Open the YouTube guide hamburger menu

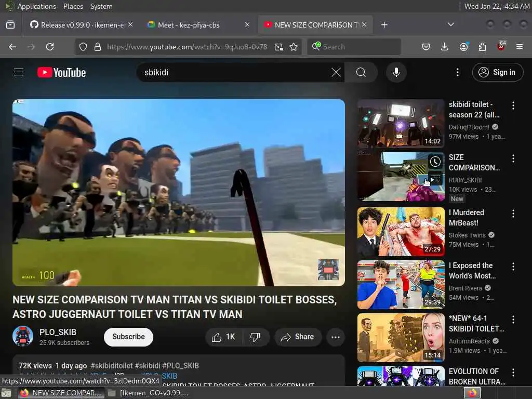point(19,72)
